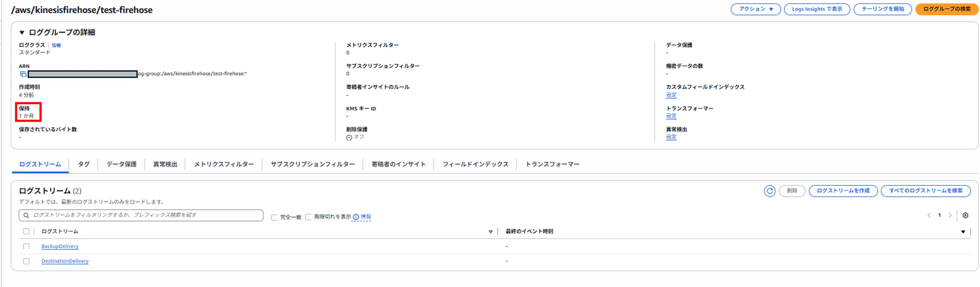Screen dimensions: 980x287
Task: Click the 削除 button
Action: [x=792, y=191]
